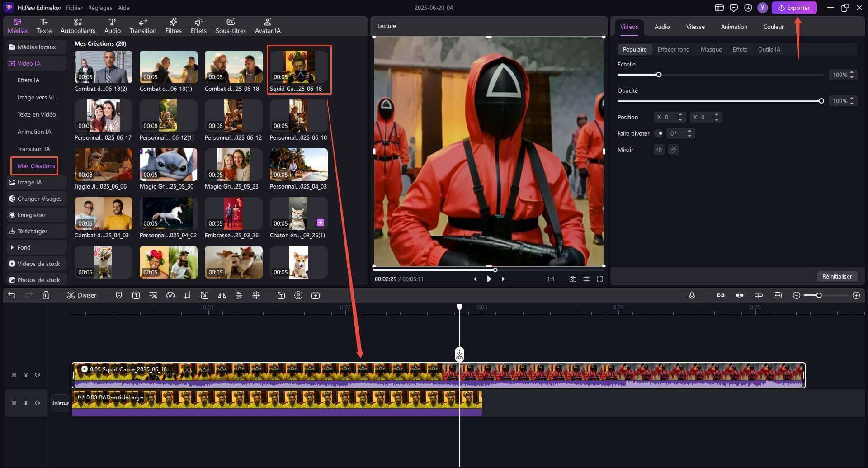This screenshot has height=468, width=868.
Task: Take a snapshot with camera icon
Action: pyautogui.click(x=573, y=279)
